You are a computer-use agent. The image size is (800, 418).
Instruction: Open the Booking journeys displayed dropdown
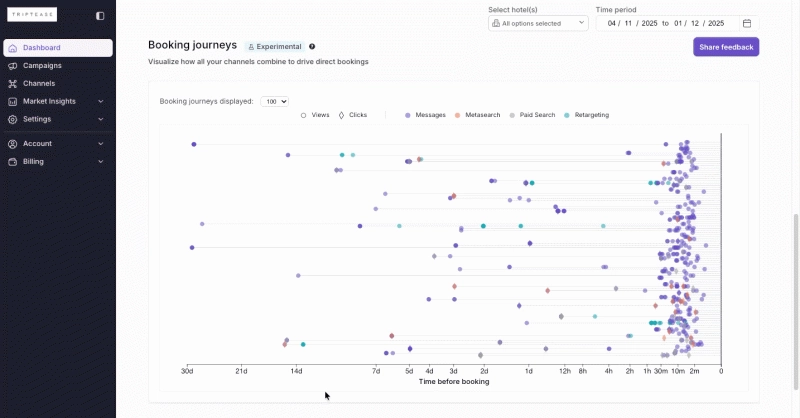pos(274,101)
